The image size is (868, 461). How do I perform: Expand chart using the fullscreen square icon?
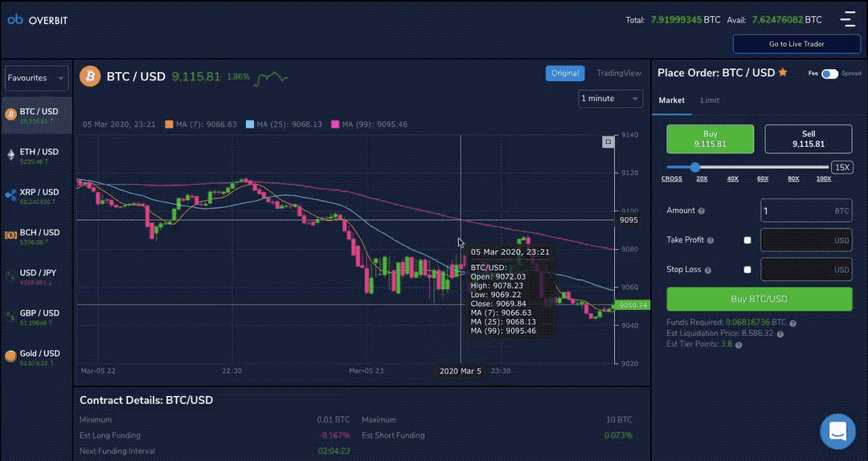click(x=608, y=142)
